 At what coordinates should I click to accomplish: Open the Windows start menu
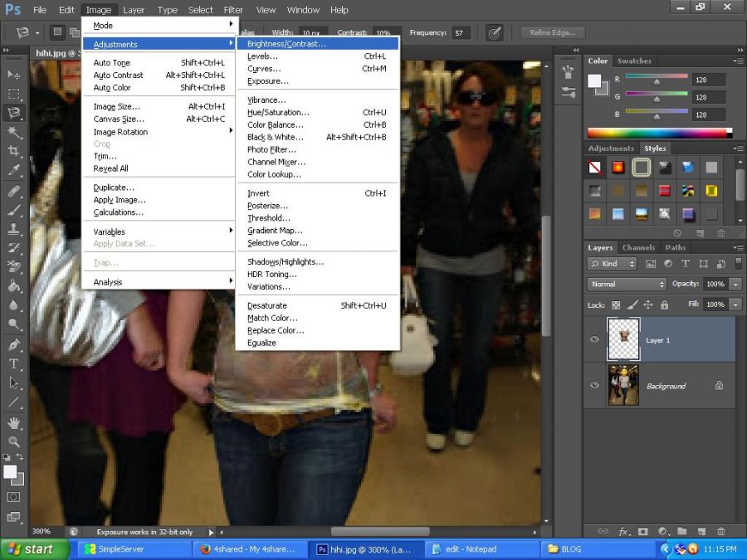(35, 549)
